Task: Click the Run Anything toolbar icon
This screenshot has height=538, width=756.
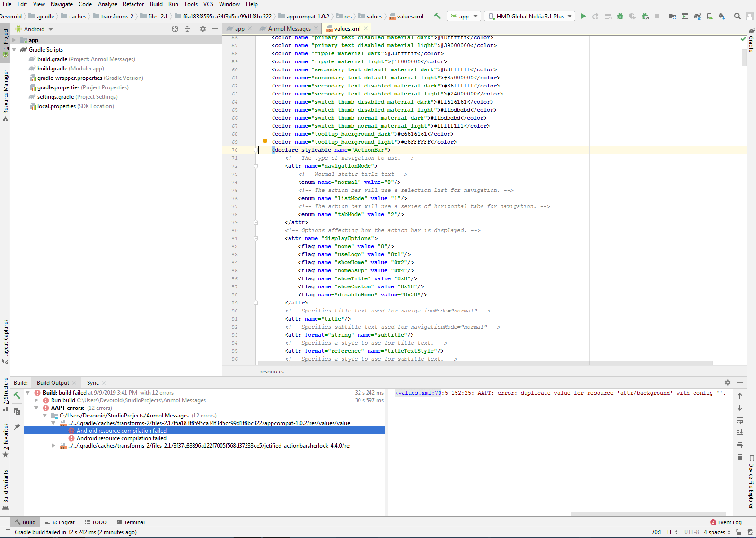Action: point(685,16)
